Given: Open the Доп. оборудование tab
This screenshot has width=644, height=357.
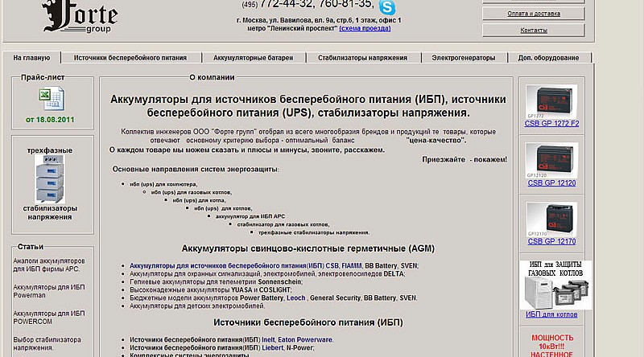Looking at the screenshot, I should coord(548,58).
